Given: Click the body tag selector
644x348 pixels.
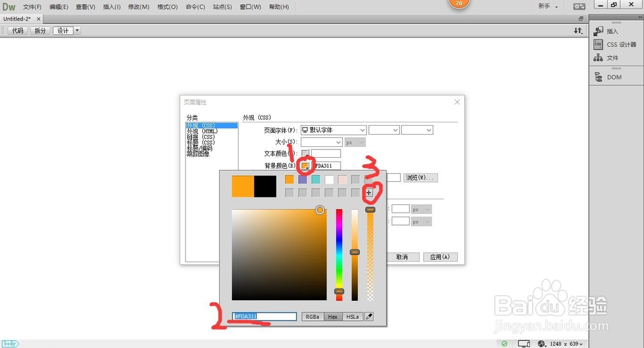Looking at the screenshot, I should tap(10, 343).
